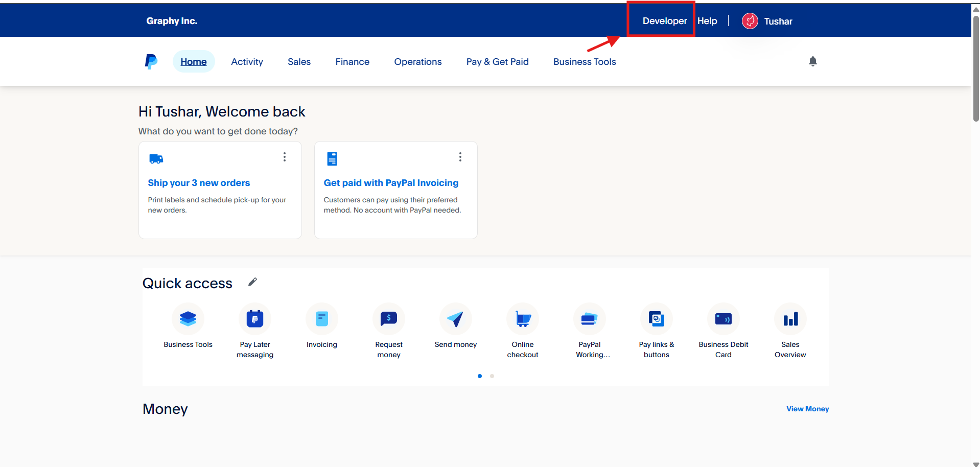Open Pay Later messaging shortcut icon
This screenshot has width=980, height=467.
254,319
